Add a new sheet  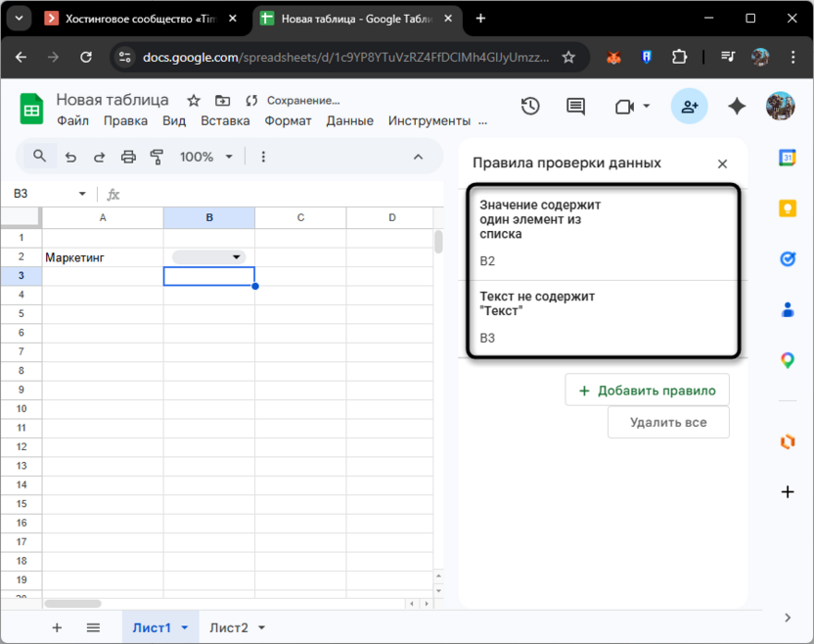click(57, 628)
